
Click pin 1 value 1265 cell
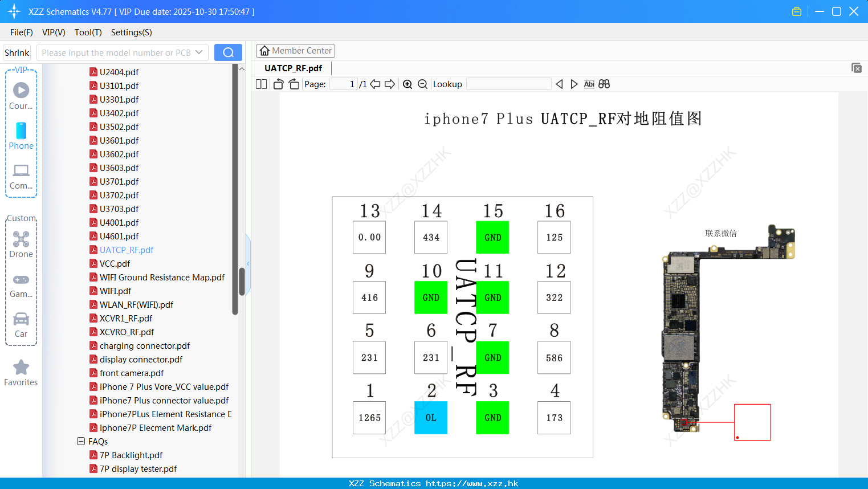tap(369, 418)
